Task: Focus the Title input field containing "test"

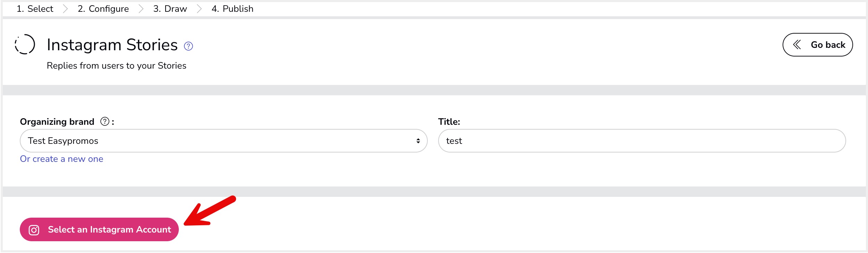Action: (x=642, y=141)
